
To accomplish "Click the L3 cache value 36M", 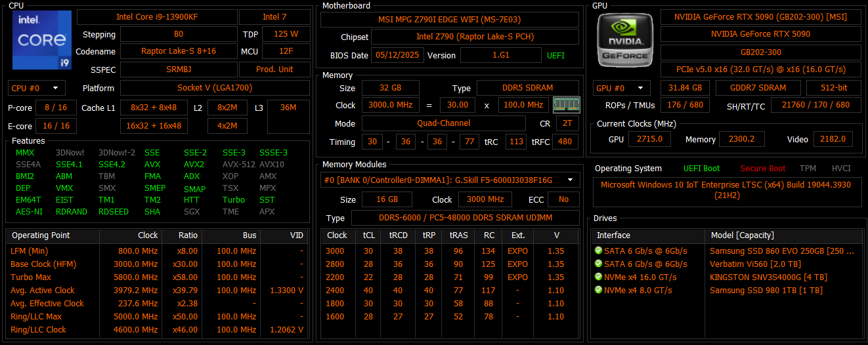I will 288,108.
